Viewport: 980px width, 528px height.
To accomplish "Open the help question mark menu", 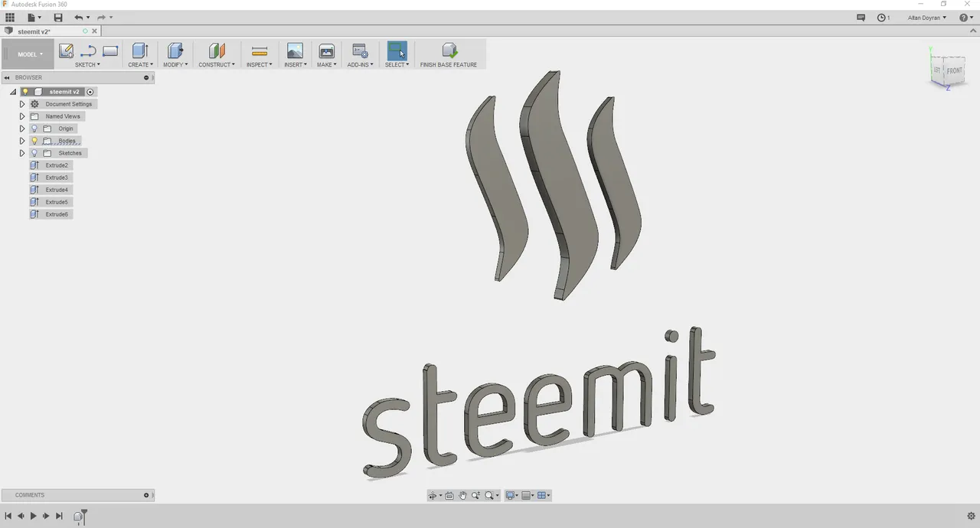I will pos(964,17).
